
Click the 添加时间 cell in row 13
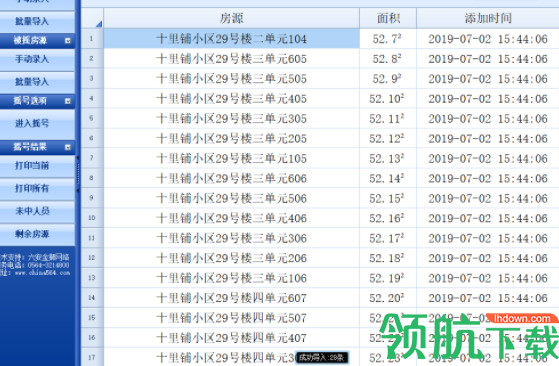tap(488, 278)
